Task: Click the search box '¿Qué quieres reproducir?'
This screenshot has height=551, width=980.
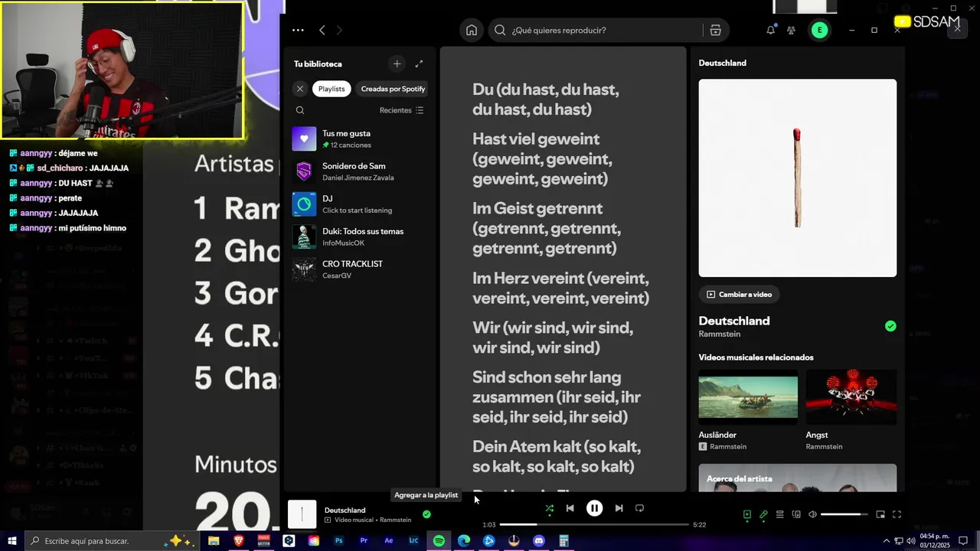Action: pyautogui.click(x=595, y=31)
